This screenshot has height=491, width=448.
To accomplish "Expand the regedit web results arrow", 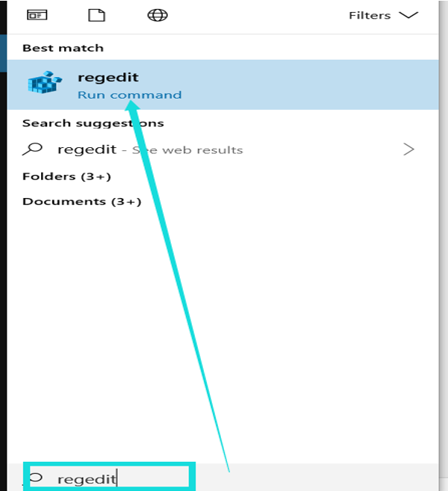I will (408, 149).
